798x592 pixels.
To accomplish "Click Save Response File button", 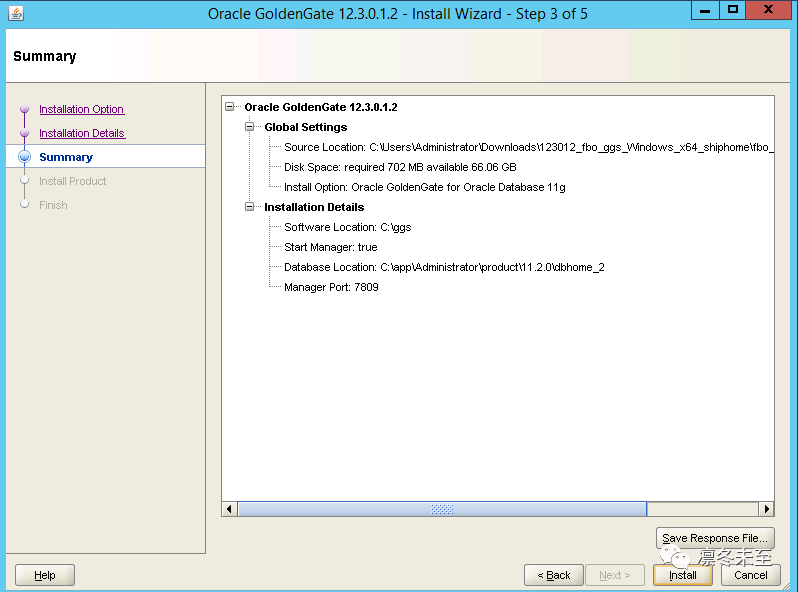I will pos(715,538).
